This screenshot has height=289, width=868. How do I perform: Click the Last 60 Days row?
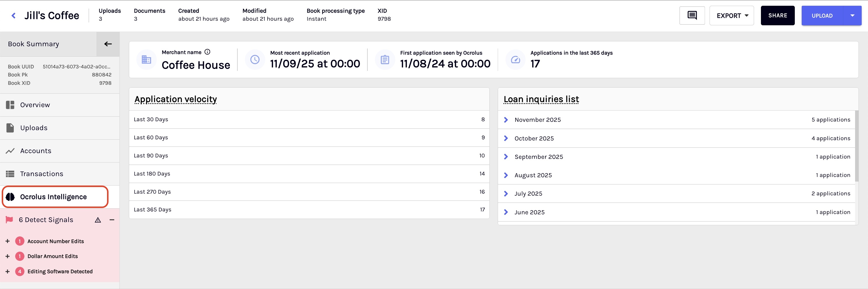click(x=309, y=138)
